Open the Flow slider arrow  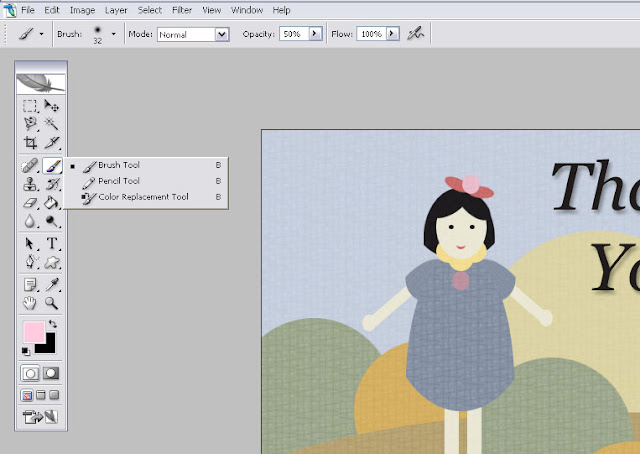pyautogui.click(x=392, y=33)
